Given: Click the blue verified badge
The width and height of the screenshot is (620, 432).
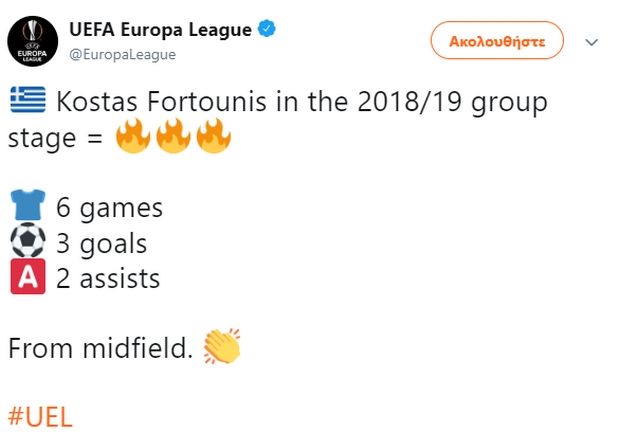Looking at the screenshot, I should pos(267,29).
